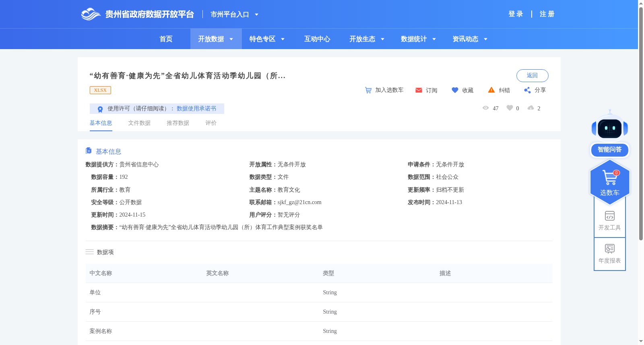
Task: Click the 单位 table row cell
Action: click(x=95, y=293)
